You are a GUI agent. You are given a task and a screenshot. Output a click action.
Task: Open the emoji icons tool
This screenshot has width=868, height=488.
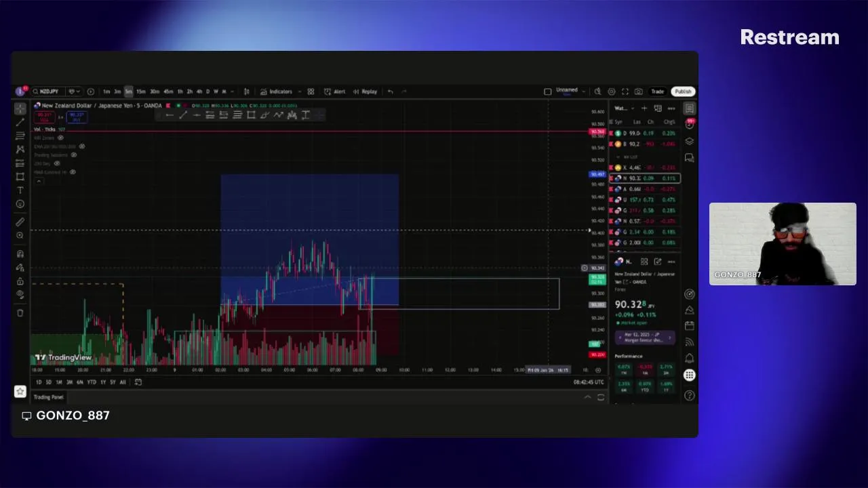coord(20,204)
